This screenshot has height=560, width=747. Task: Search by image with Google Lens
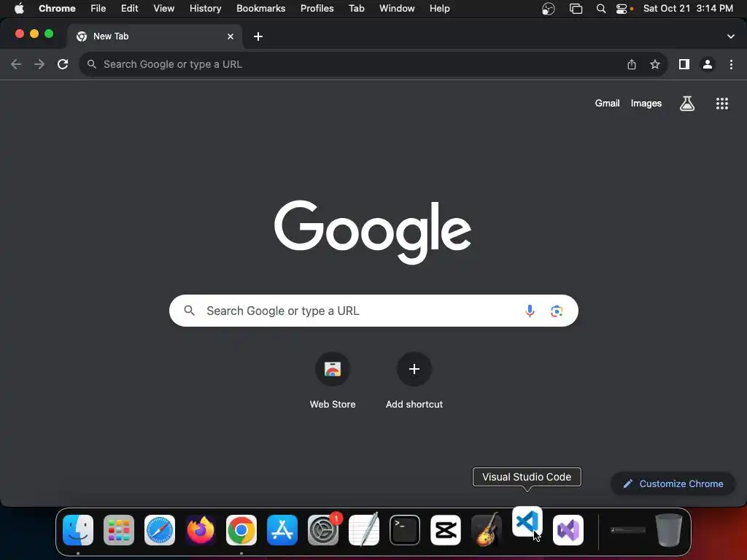pos(557,311)
